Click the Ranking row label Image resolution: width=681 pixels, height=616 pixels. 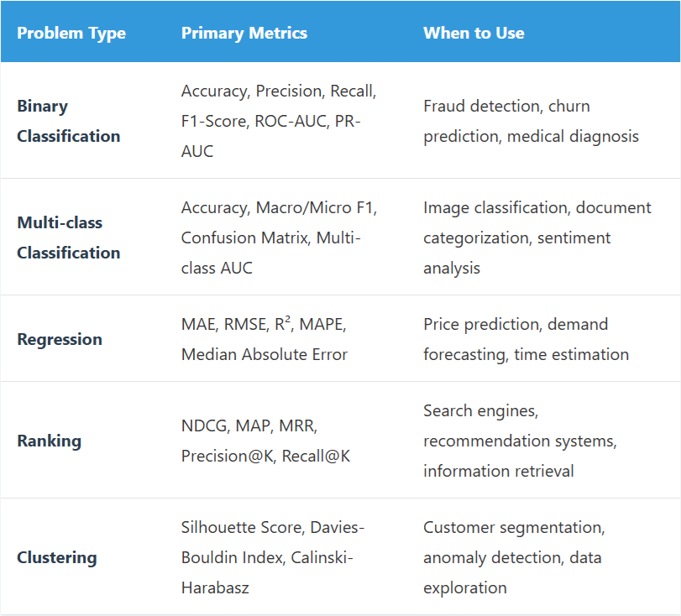(49, 441)
